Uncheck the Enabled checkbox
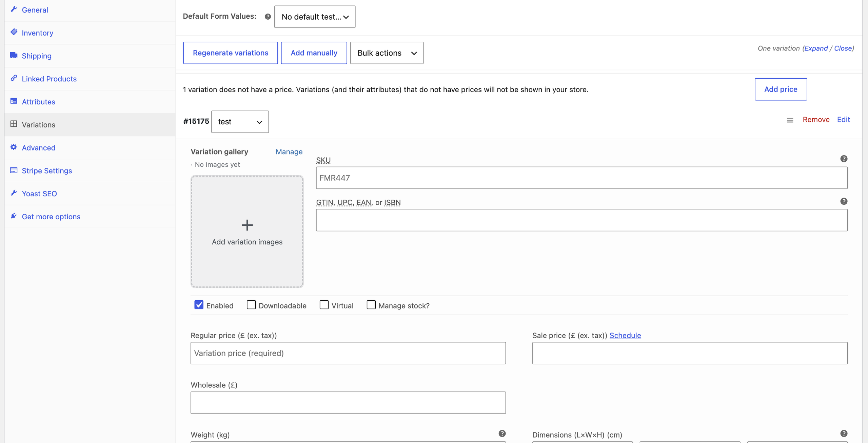 (199, 305)
